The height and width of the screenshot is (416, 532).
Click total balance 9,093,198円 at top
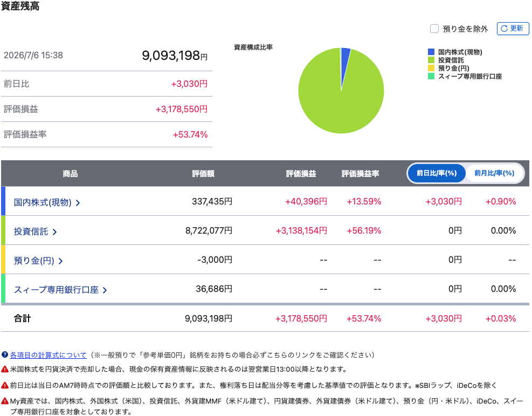tap(175, 56)
